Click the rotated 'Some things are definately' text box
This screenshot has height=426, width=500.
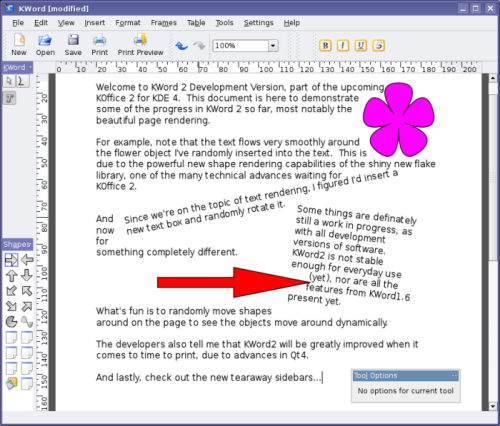[x=352, y=255]
